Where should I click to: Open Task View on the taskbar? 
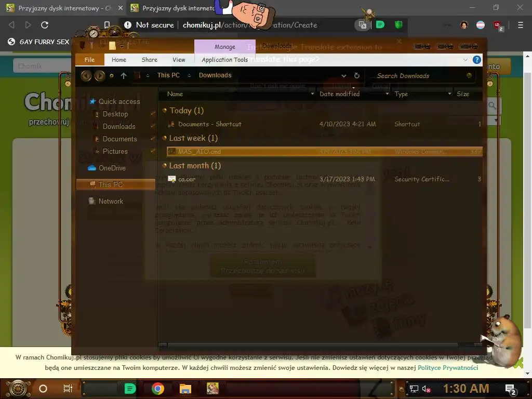(68, 389)
